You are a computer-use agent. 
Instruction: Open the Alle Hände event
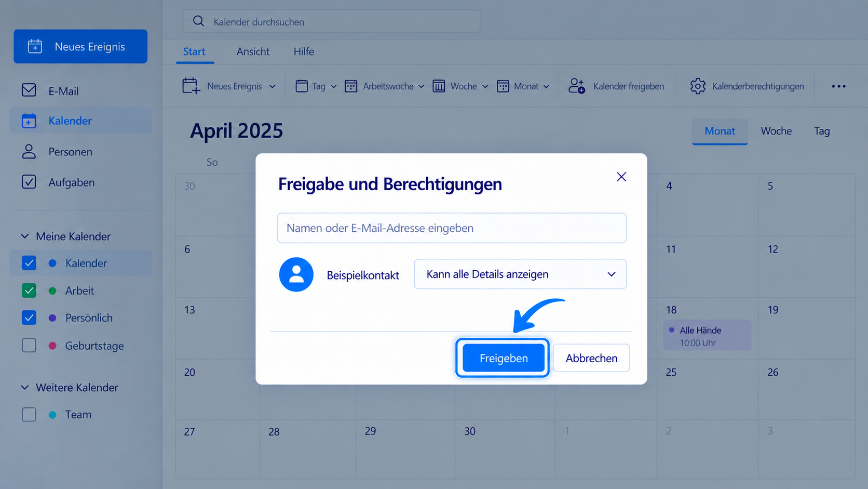[x=707, y=335]
